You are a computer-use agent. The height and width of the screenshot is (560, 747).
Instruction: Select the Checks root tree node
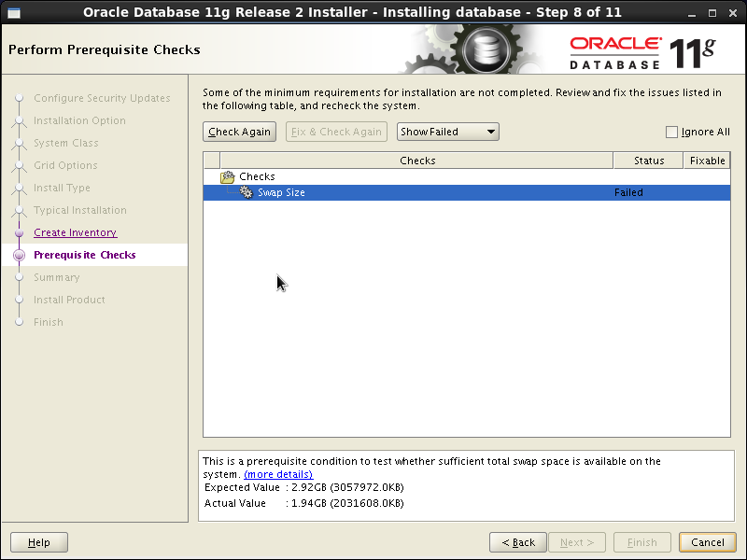(257, 176)
